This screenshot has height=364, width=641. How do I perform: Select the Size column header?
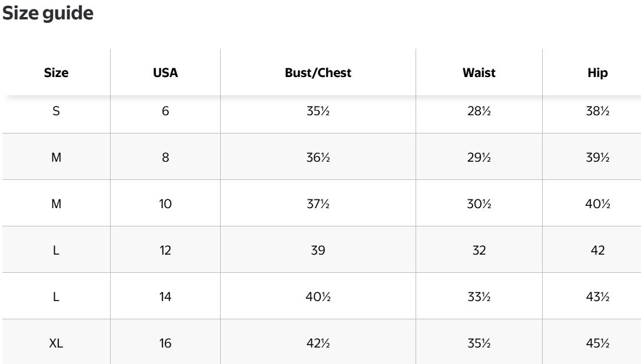56,73
